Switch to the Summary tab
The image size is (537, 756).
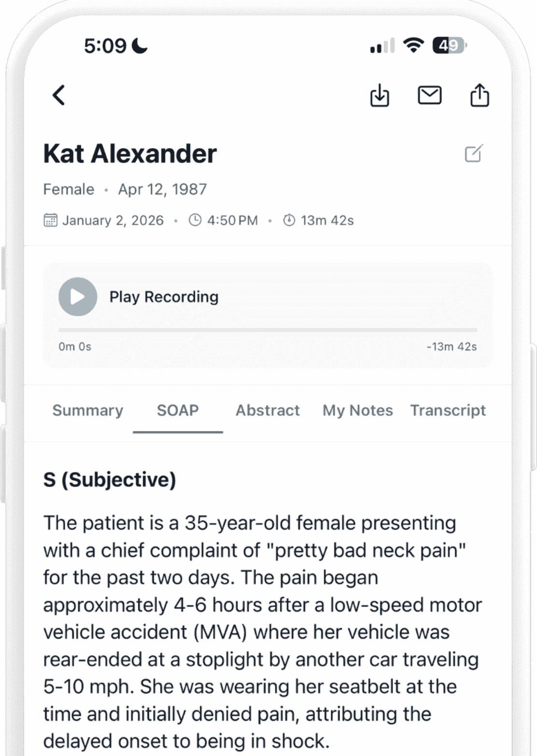(87, 411)
